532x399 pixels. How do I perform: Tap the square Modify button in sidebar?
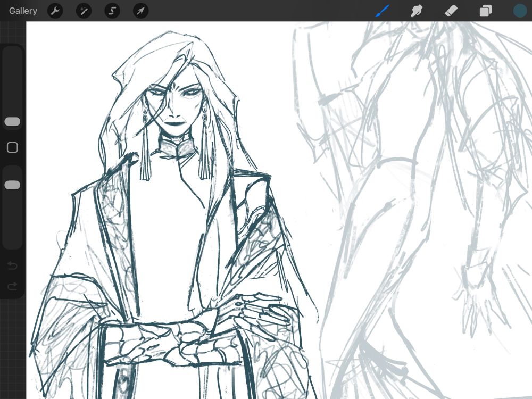[13, 147]
